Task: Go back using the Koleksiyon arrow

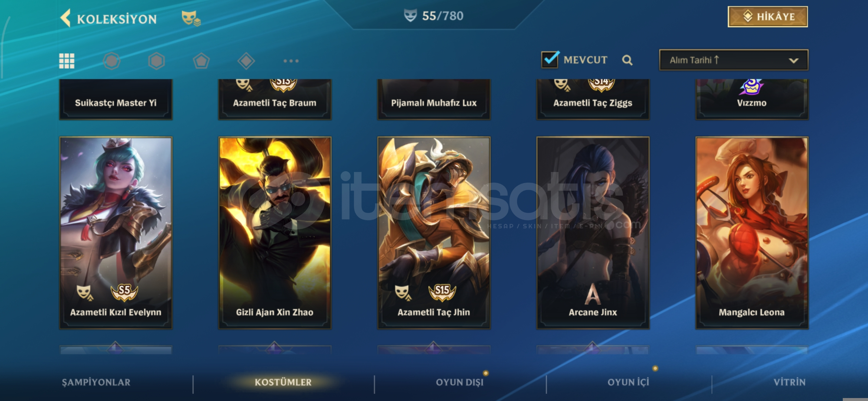Action: pyautogui.click(x=66, y=18)
